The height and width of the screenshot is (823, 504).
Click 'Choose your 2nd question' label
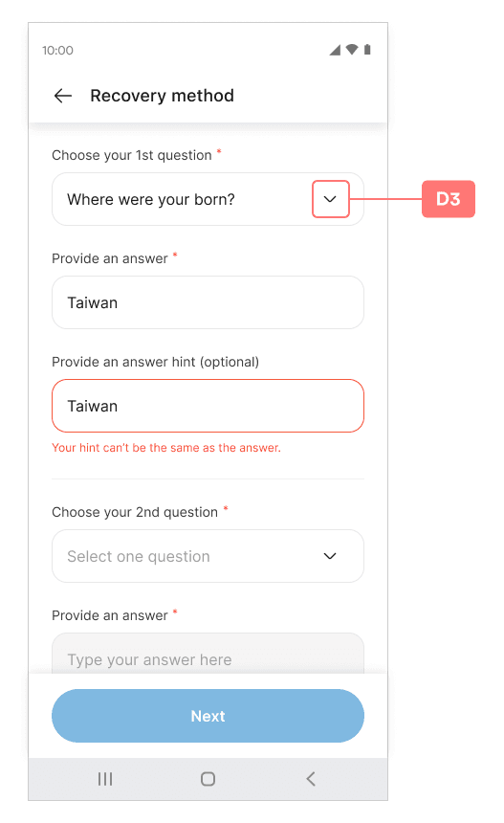135,512
